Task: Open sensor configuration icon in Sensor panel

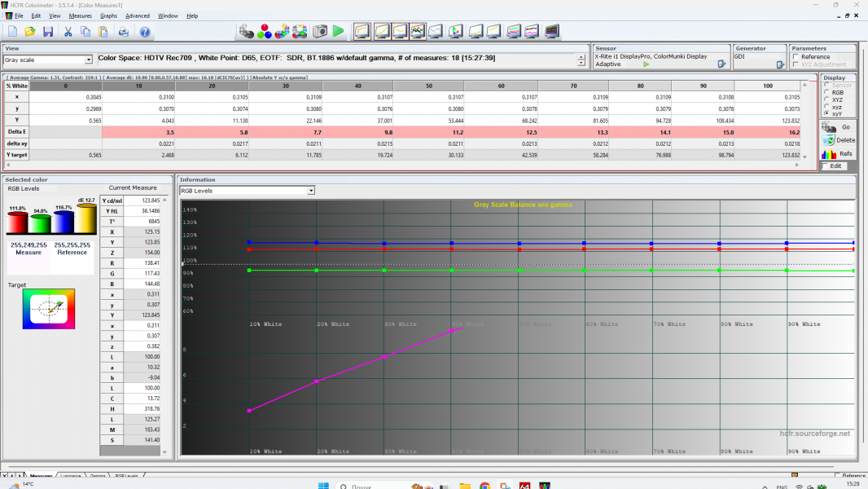Action: (x=721, y=64)
